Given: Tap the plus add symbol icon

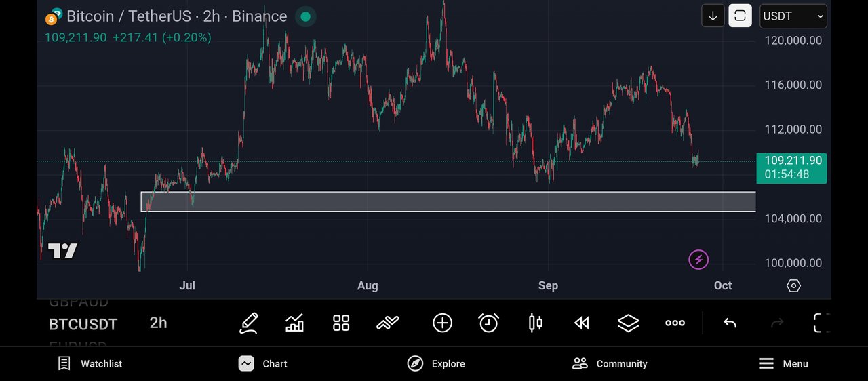Looking at the screenshot, I should [442, 323].
